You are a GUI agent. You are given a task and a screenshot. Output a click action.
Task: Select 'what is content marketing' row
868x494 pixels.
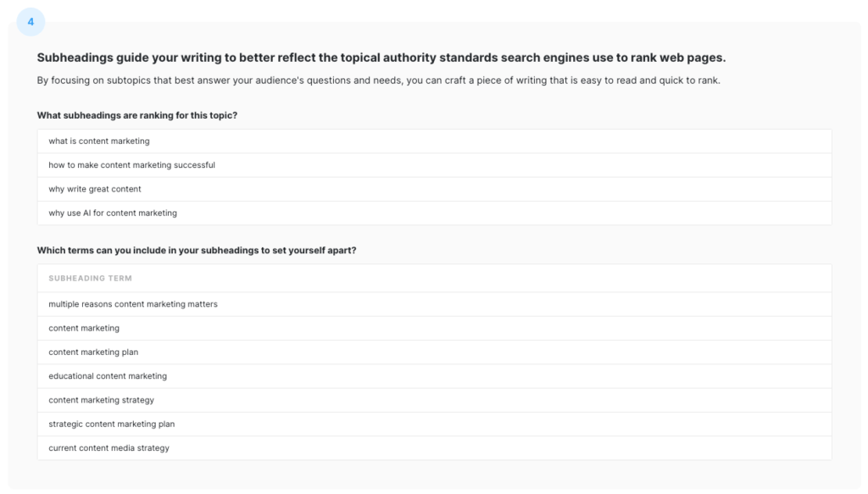[435, 141]
